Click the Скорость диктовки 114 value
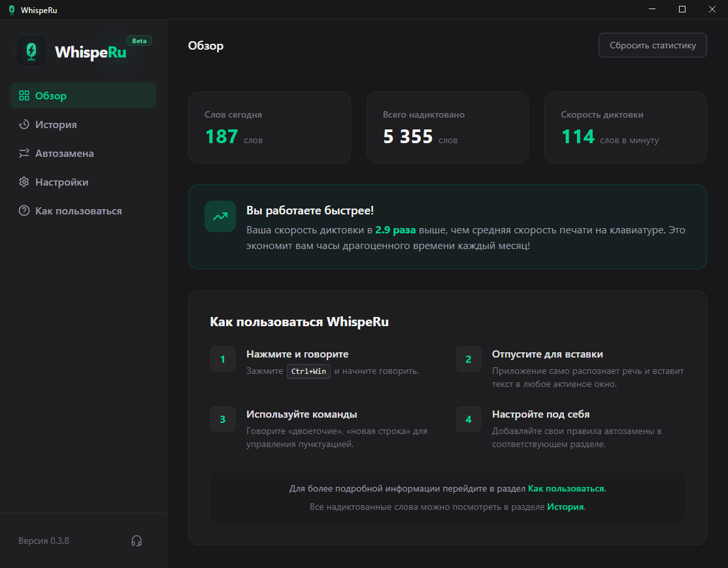The width and height of the screenshot is (728, 568). [x=578, y=137]
